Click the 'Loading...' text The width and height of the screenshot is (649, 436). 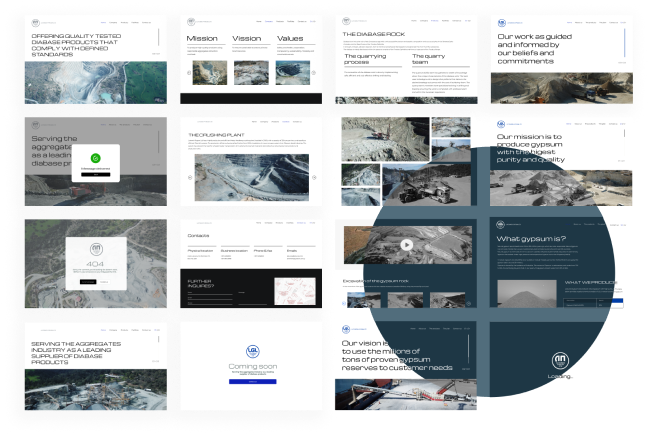(x=560, y=376)
